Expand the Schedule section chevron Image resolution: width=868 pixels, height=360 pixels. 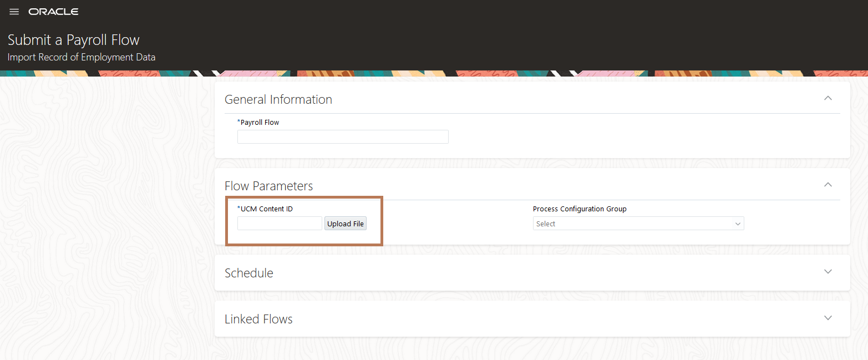(828, 272)
